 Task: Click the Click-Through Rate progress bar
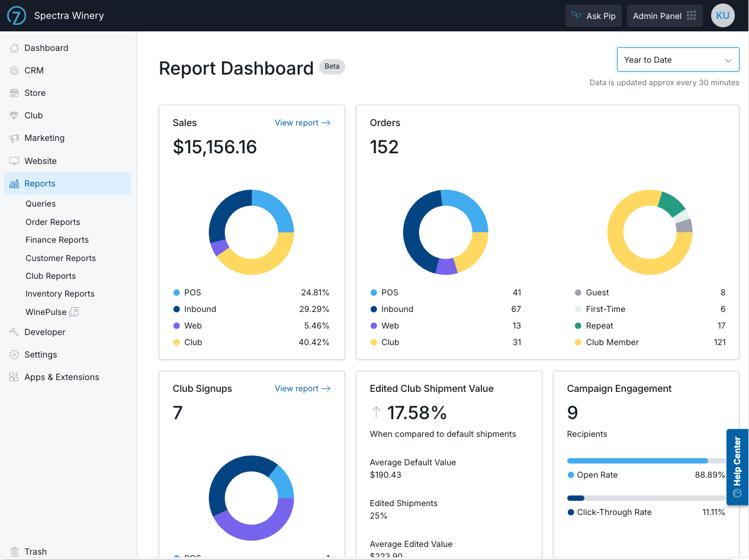[x=646, y=498]
